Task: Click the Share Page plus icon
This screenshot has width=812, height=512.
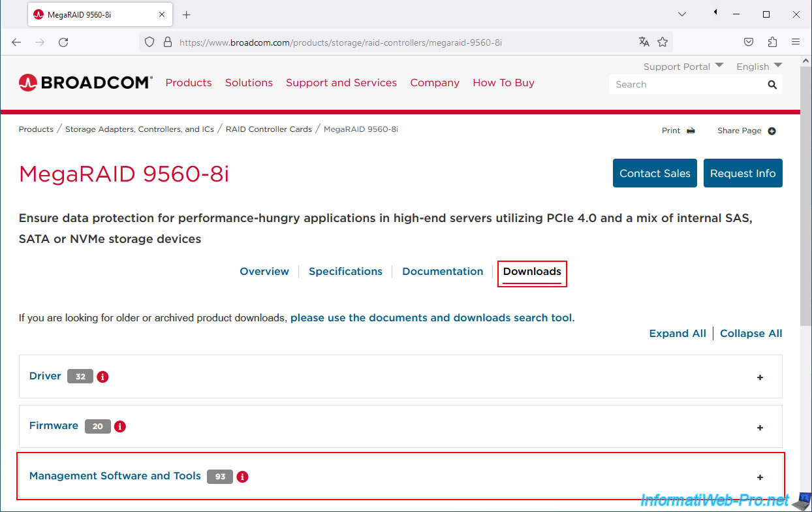Action: 772,131
